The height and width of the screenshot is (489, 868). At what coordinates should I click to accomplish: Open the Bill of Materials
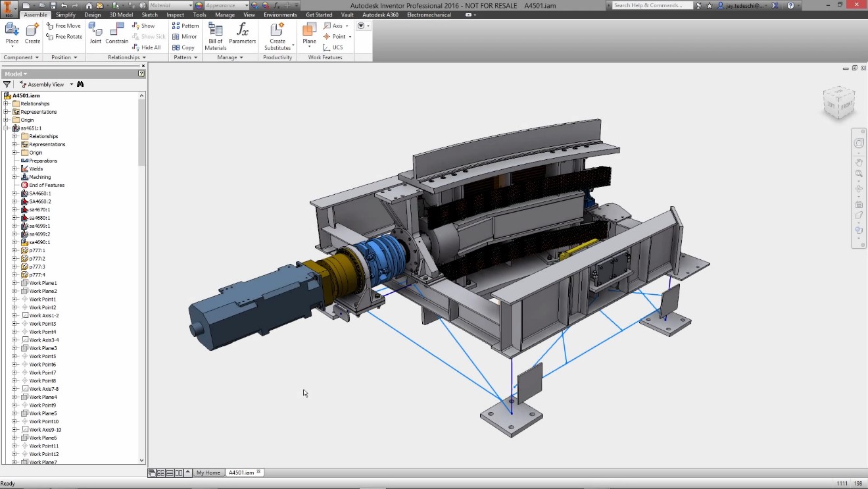click(216, 36)
